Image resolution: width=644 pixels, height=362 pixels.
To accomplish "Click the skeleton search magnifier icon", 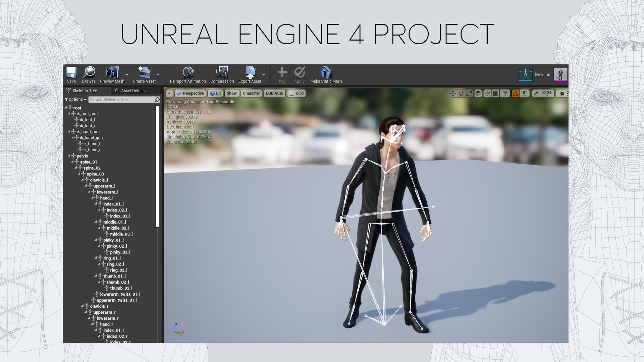I will point(157,100).
